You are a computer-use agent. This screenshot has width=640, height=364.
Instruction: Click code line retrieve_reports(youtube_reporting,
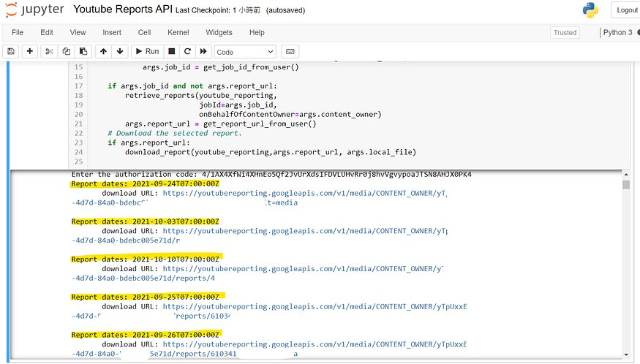tap(201, 96)
